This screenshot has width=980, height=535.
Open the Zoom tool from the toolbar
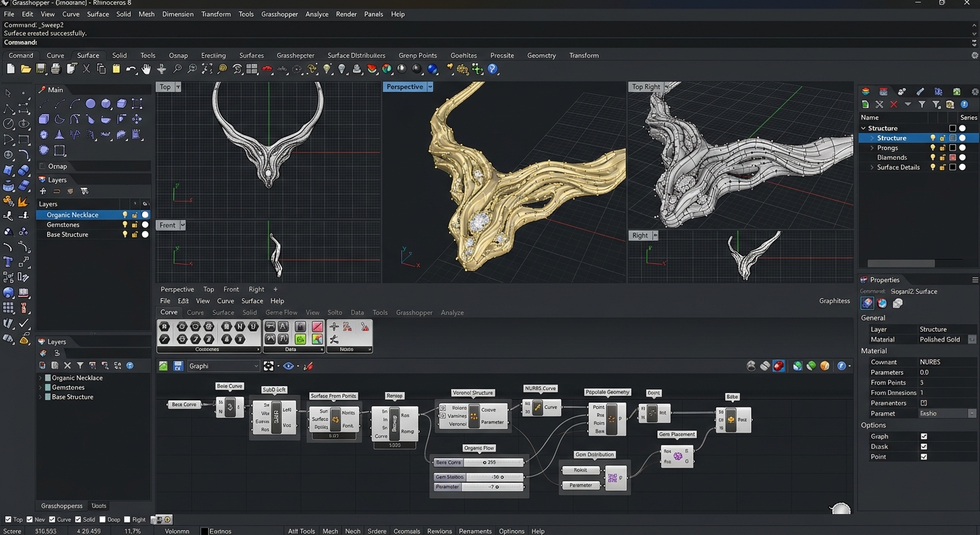click(x=178, y=69)
